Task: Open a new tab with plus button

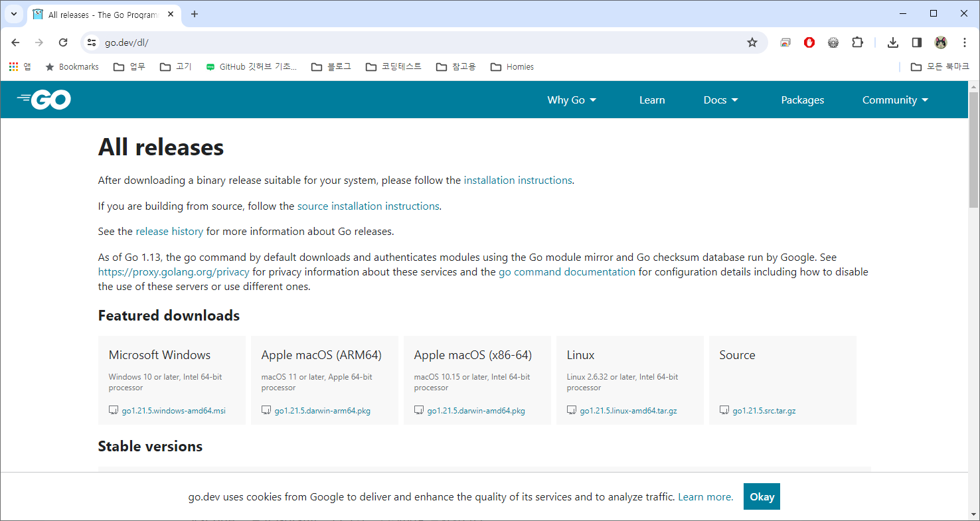Action: 195,14
